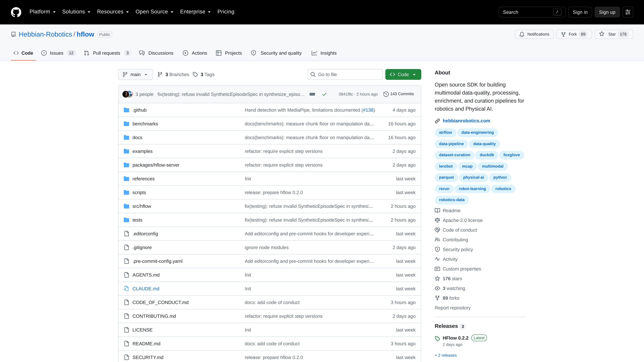The image size is (644, 362).
Task: Click the Sign up button
Action: click(x=607, y=12)
